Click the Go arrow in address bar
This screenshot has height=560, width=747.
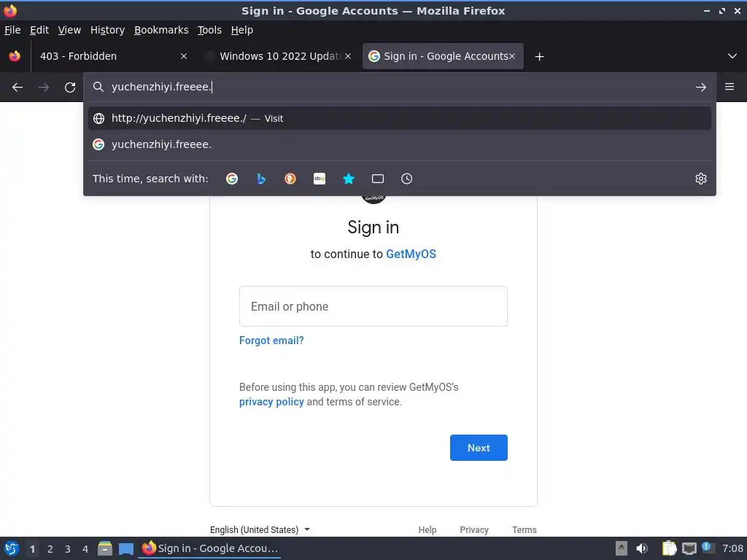701,87
